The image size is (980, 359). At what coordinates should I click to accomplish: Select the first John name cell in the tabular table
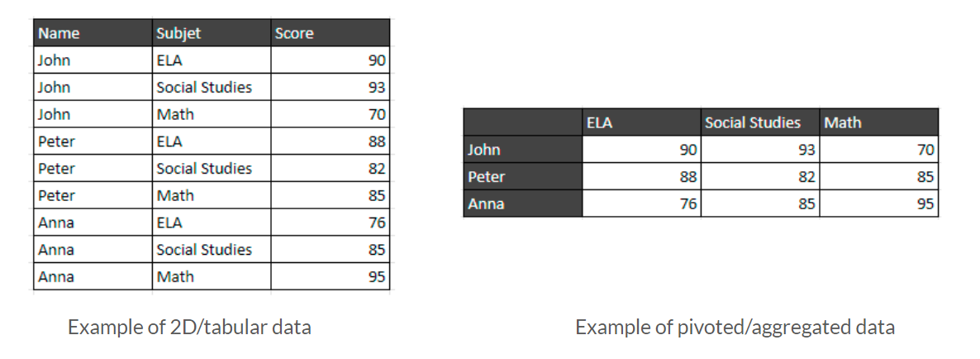coord(93,60)
